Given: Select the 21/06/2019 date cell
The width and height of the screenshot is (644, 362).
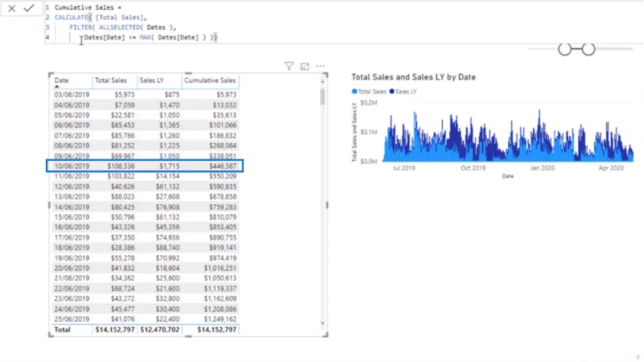Looking at the screenshot, I should (72, 278).
